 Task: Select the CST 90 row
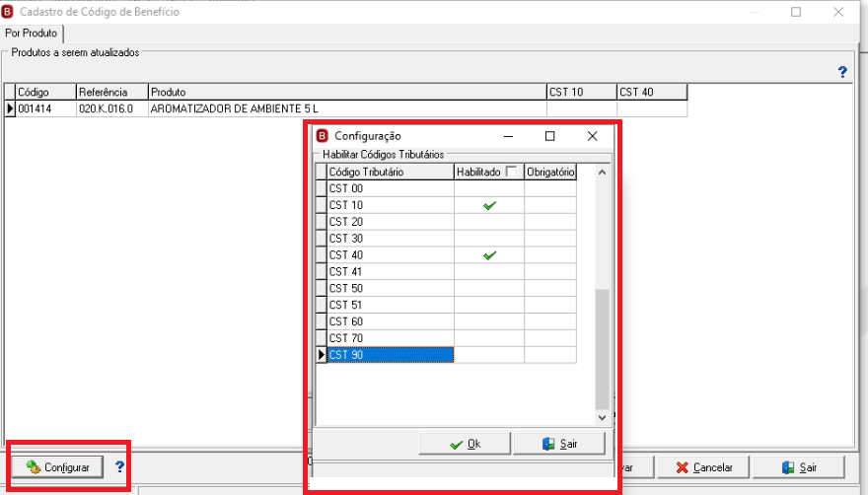391,355
